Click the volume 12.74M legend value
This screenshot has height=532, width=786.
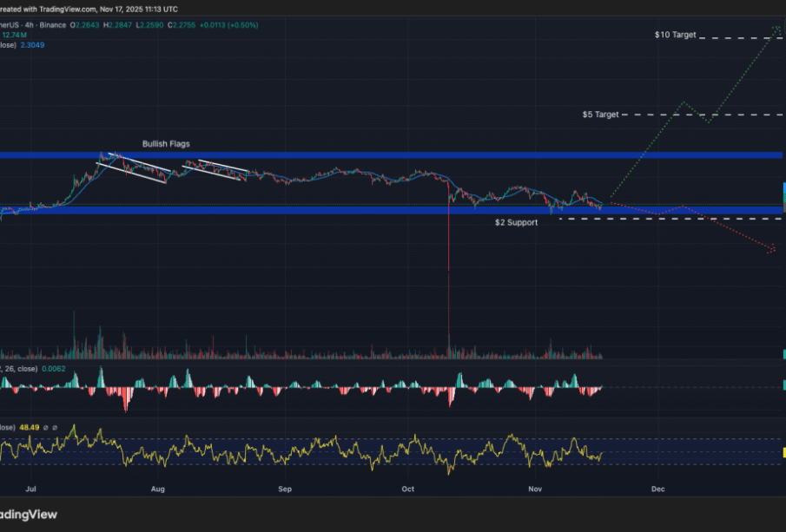coord(15,35)
